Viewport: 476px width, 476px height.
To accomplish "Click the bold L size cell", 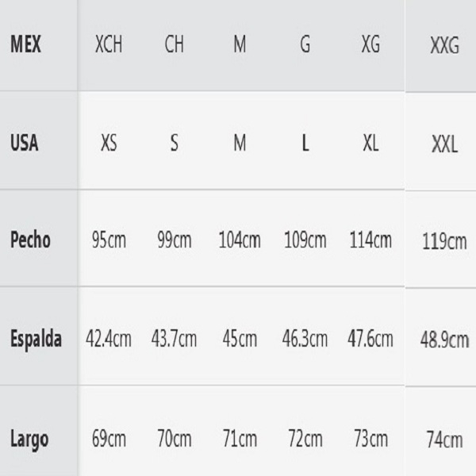I will tap(305, 144).
